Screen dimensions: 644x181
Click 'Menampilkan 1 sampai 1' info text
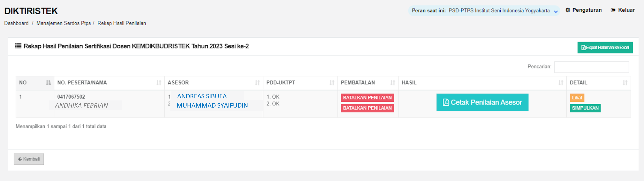[61, 126]
